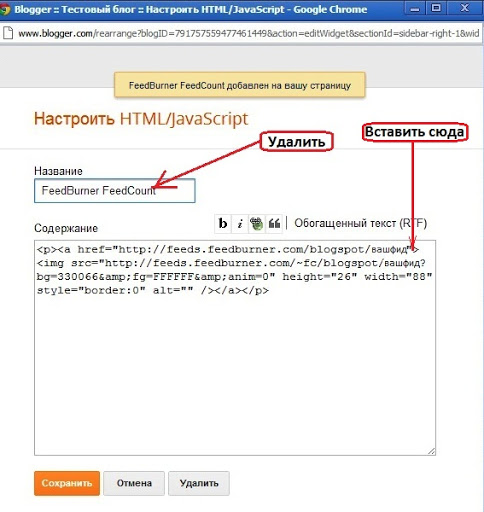The image size is (484, 512).
Task: Save the widget with the orange button
Action: (x=67, y=483)
